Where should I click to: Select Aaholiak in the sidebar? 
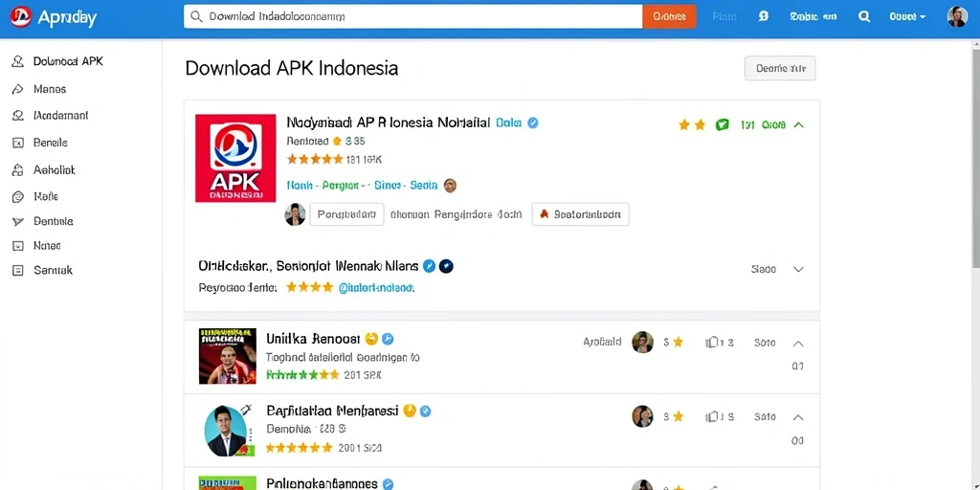click(x=54, y=169)
